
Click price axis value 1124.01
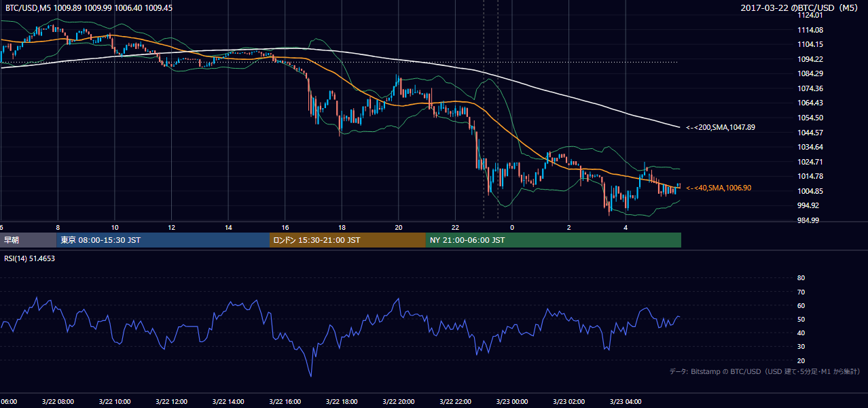click(810, 15)
